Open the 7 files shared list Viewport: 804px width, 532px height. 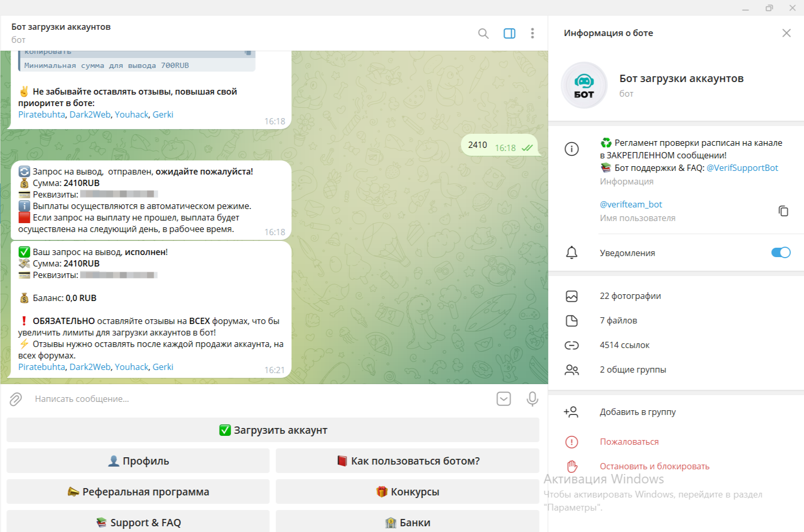[x=618, y=320]
